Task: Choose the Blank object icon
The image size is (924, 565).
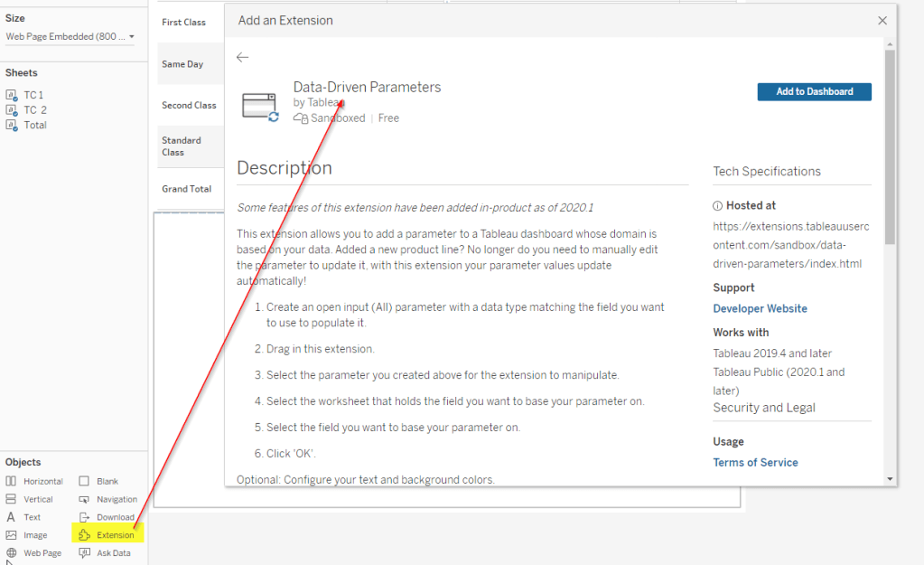Action: point(84,482)
